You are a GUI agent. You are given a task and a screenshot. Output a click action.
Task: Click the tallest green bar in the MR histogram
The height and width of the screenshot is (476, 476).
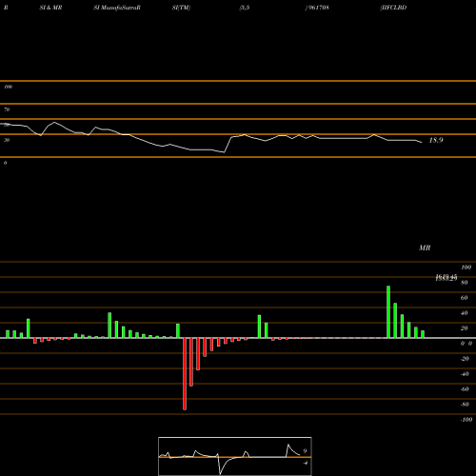[x=388, y=312]
